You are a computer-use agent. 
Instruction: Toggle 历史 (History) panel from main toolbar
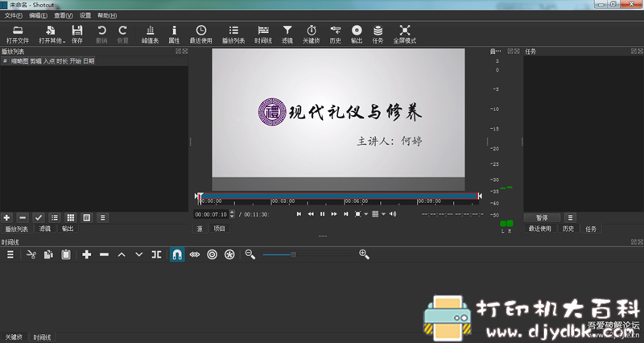(335, 34)
